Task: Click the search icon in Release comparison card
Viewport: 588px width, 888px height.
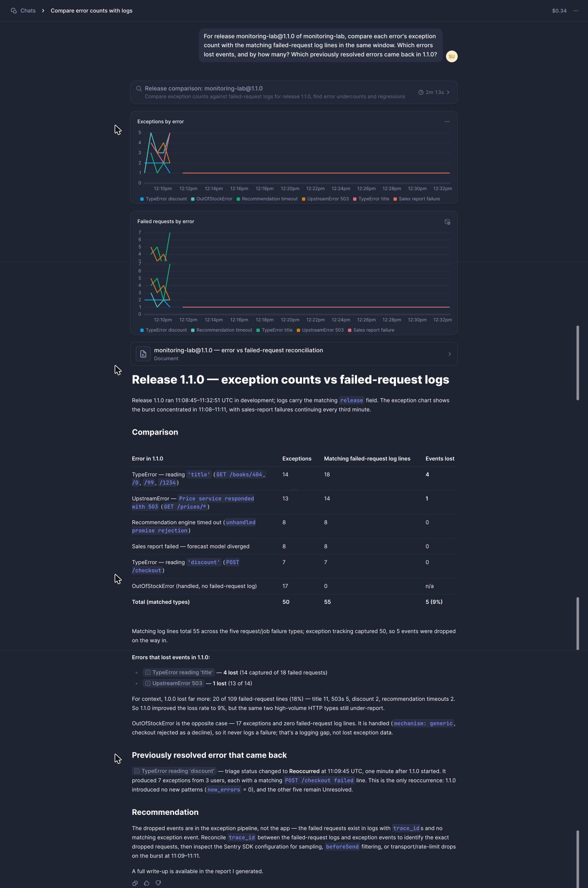Action: 139,89
